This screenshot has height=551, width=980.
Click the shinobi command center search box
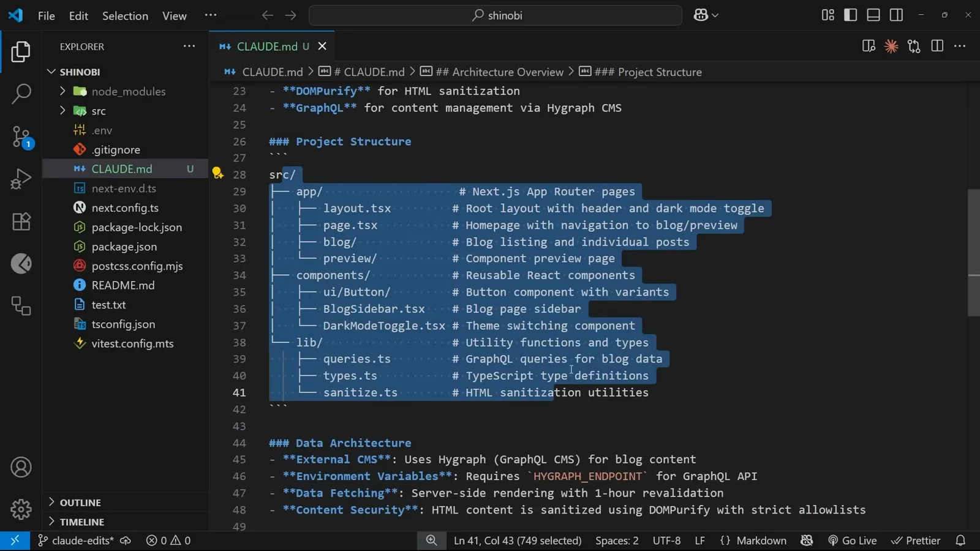tap(496, 15)
